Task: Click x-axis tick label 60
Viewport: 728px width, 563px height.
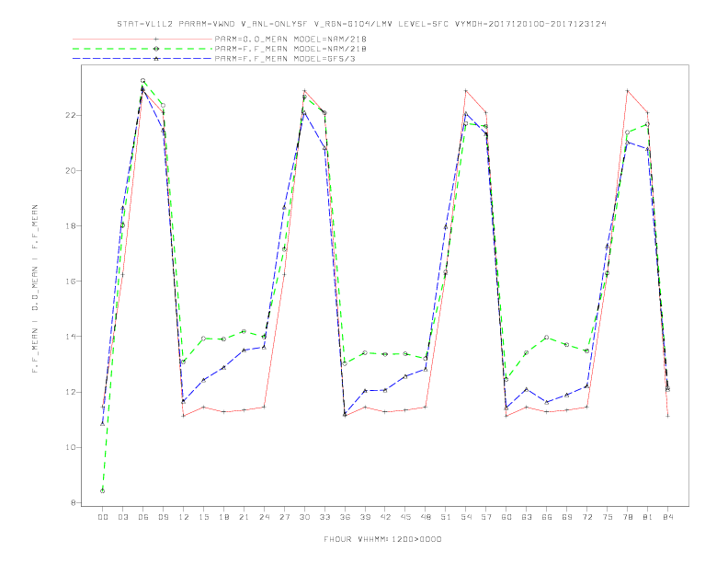Action: pos(506,517)
